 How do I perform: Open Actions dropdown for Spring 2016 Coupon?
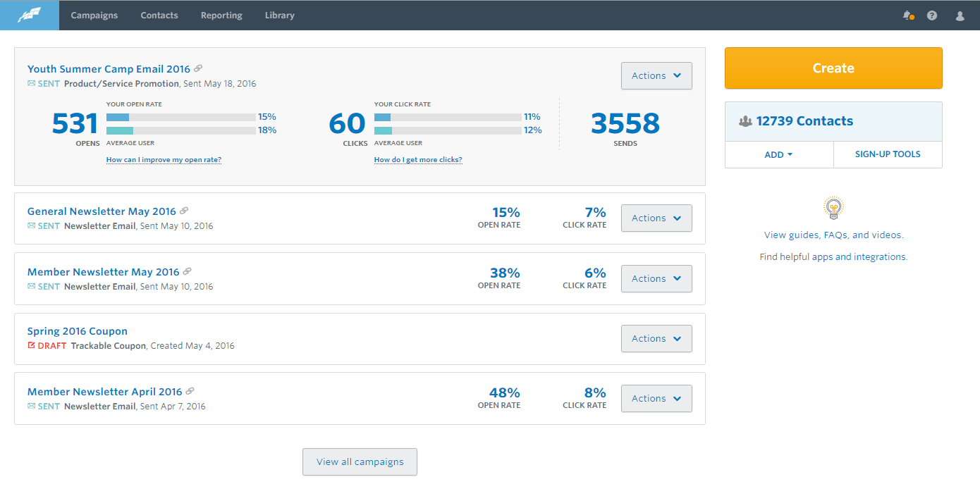click(x=656, y=338)
